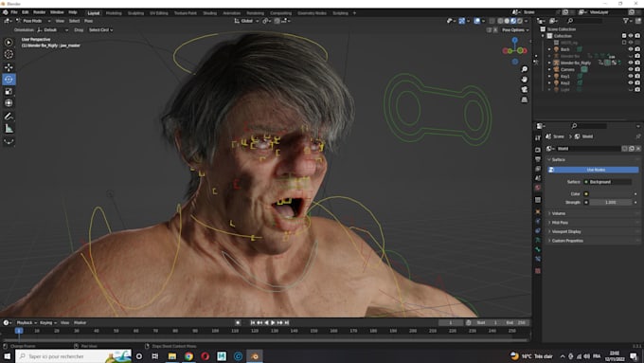Activate the Rotate tool
The image size is (644, 363).
pyautogui.click(x=9, y=79)
